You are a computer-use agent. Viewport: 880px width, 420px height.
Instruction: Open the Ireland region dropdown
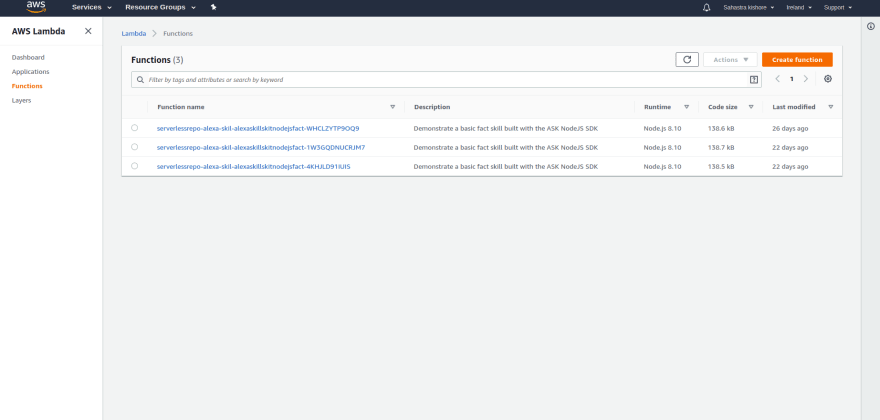(799, 7)
